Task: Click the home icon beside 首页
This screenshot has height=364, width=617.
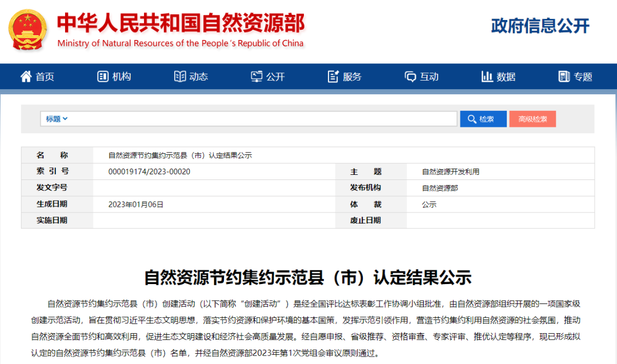Action: pyautogui.click(x=26, y=77)
